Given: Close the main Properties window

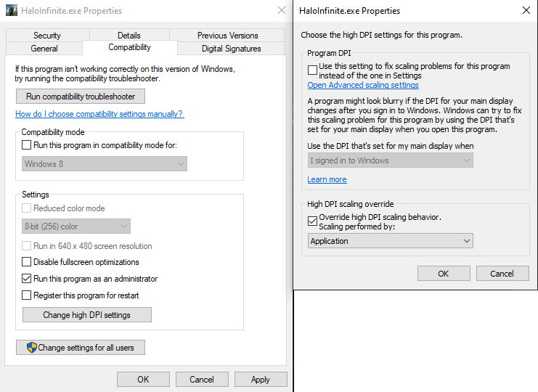Looking at the screenshot, I should pos(282,10).
